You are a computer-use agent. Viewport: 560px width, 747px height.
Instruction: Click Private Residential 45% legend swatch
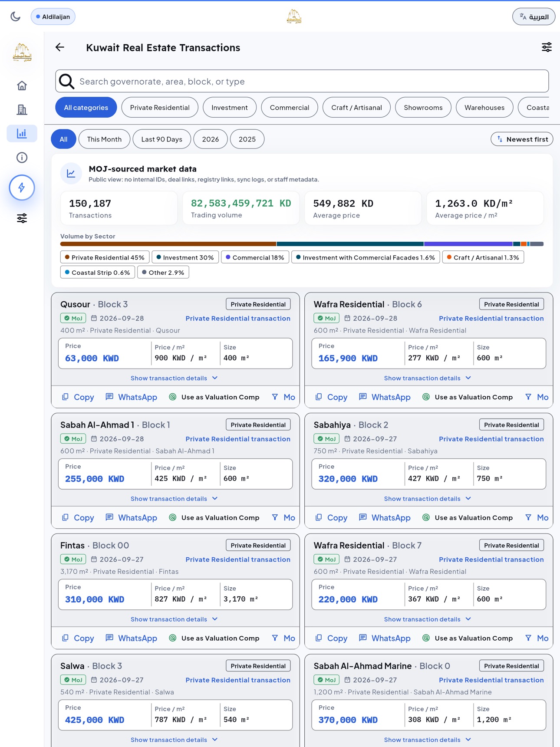(x=105, y=257)
